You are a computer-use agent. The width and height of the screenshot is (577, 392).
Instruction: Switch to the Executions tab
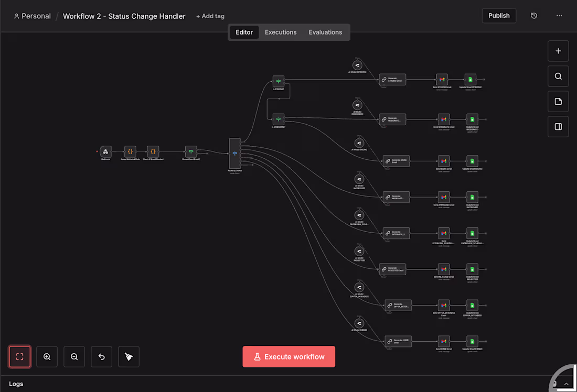281,32
